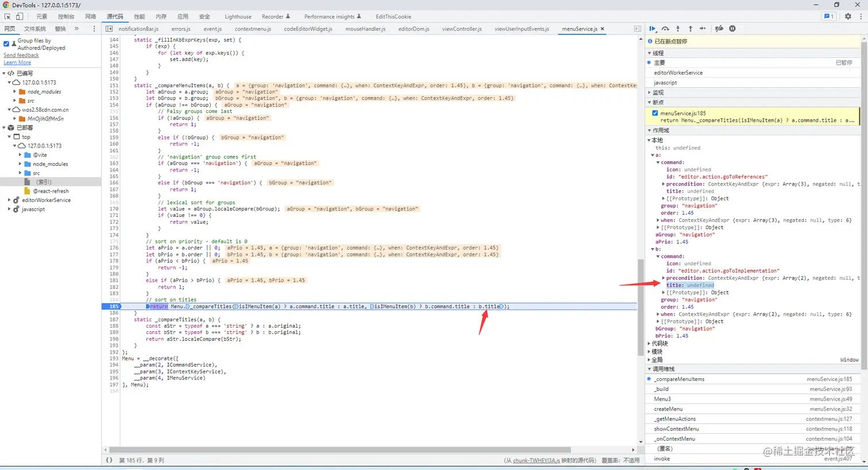Click the Step over next function call icon
The height and width of the screenshot is (470, 868).
(x=666, y=29)
